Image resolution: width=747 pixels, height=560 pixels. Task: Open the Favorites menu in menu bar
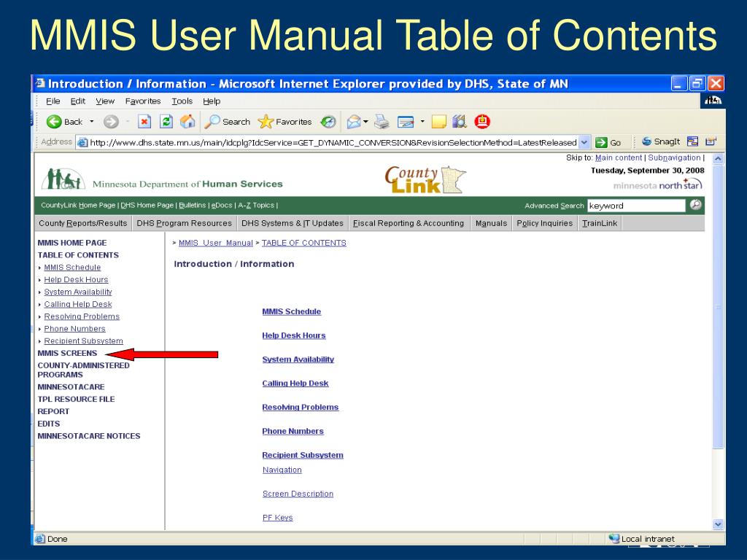142,101
